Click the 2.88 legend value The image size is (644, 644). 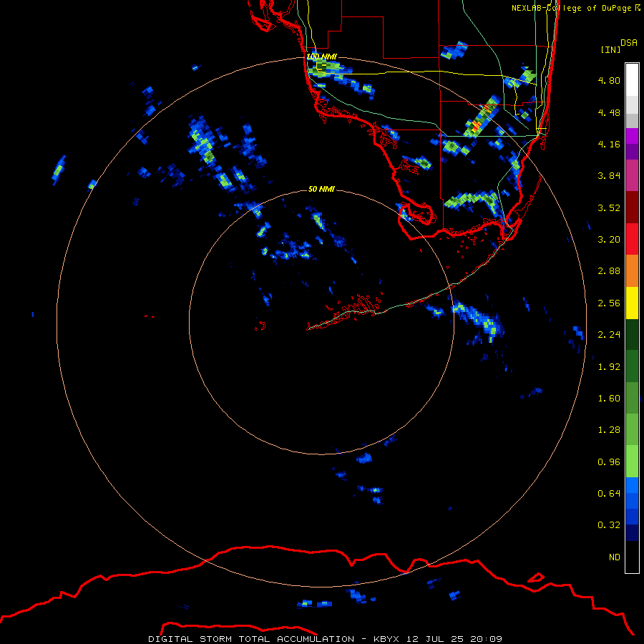point(609,271)
